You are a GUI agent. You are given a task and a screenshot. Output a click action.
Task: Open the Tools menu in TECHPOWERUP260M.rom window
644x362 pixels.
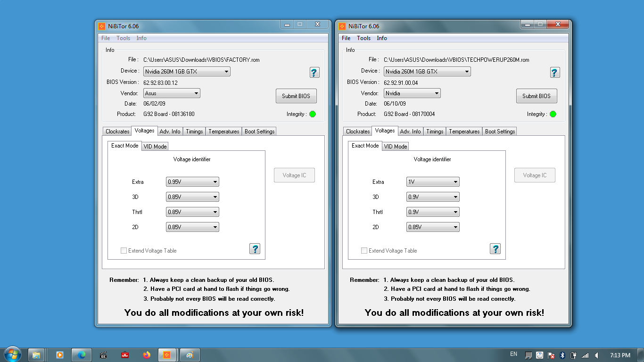363,38
